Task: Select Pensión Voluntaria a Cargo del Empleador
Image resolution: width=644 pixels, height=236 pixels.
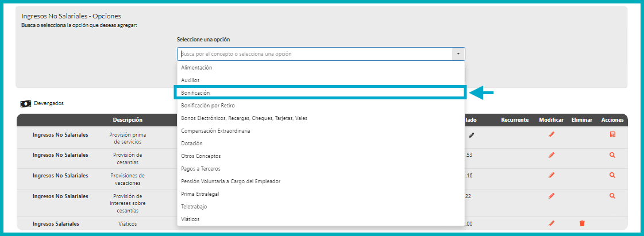Action: 321,181
